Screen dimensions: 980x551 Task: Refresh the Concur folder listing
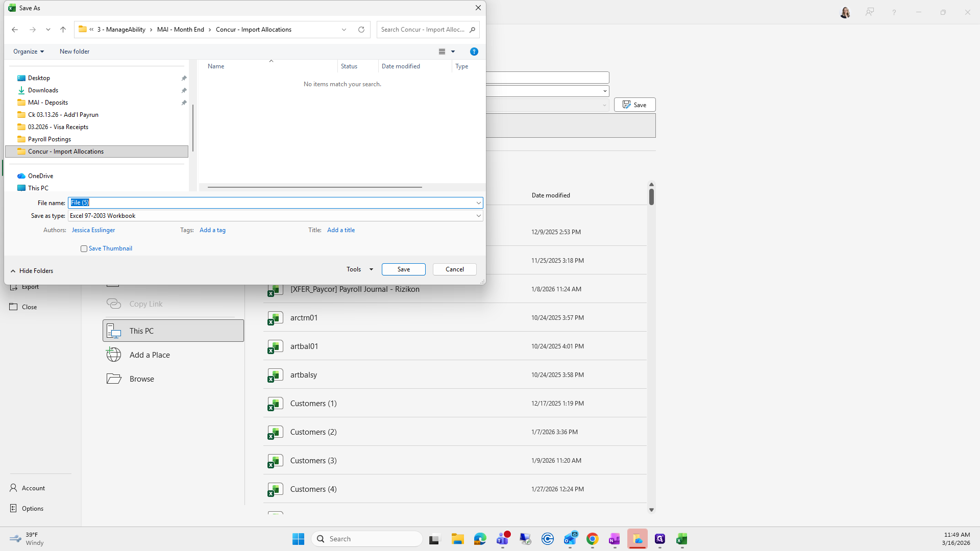(x=361, y=30)
